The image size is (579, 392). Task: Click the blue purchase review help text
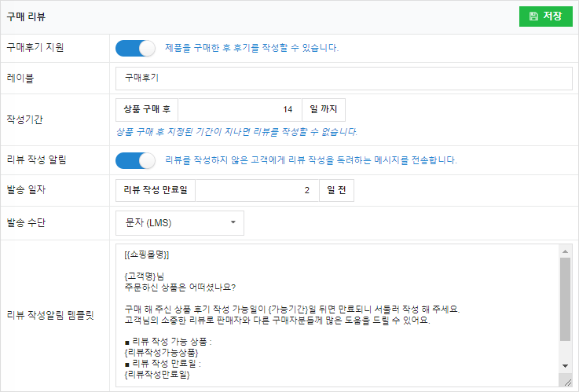[251, 48]
